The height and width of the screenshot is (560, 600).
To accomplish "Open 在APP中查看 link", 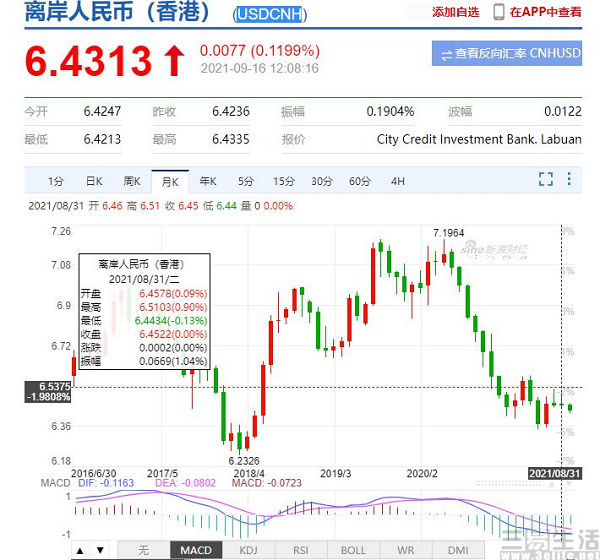I will click(545, 12).
